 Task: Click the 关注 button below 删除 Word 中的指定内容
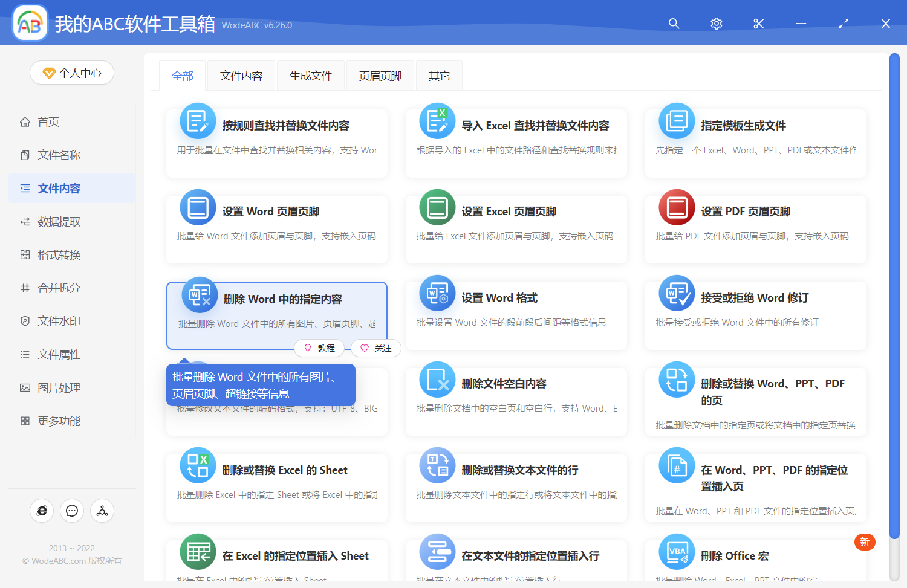tap(375, 348)
